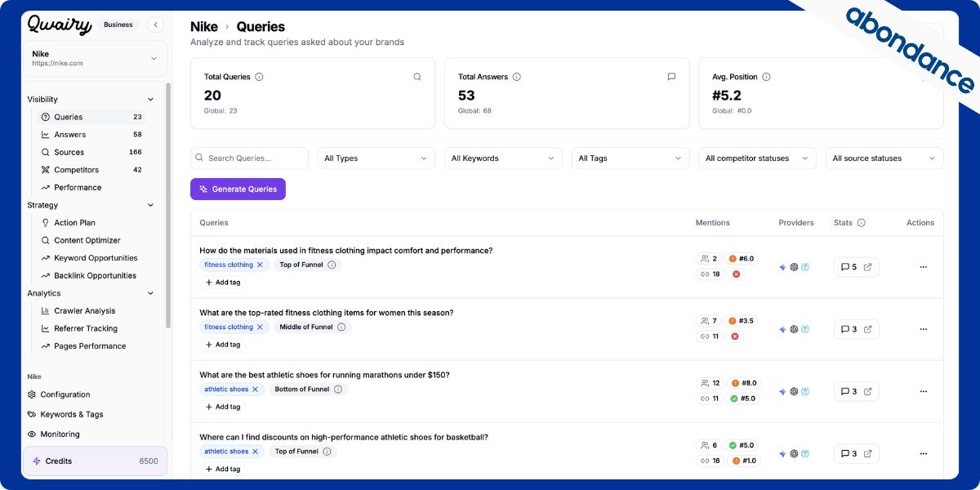Click the chat icon in Total Answers card
The height and width of the screenshot is (490, 980).
671,77
